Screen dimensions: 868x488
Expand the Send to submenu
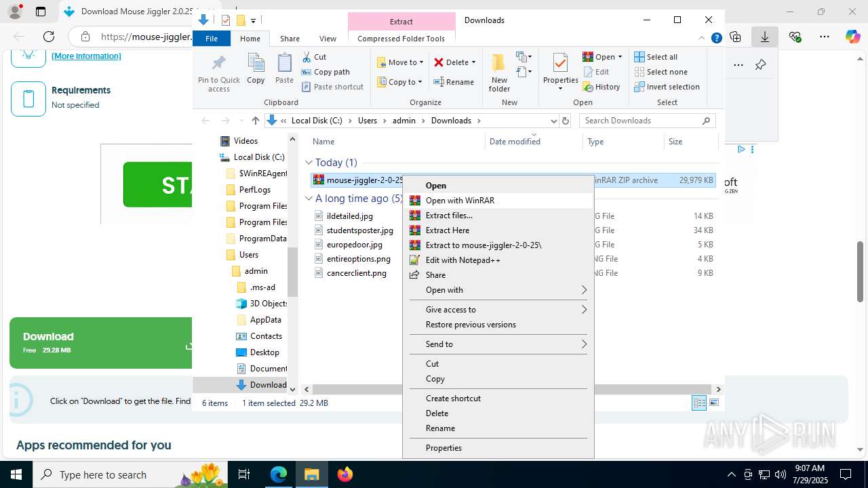tap(498, 344)
